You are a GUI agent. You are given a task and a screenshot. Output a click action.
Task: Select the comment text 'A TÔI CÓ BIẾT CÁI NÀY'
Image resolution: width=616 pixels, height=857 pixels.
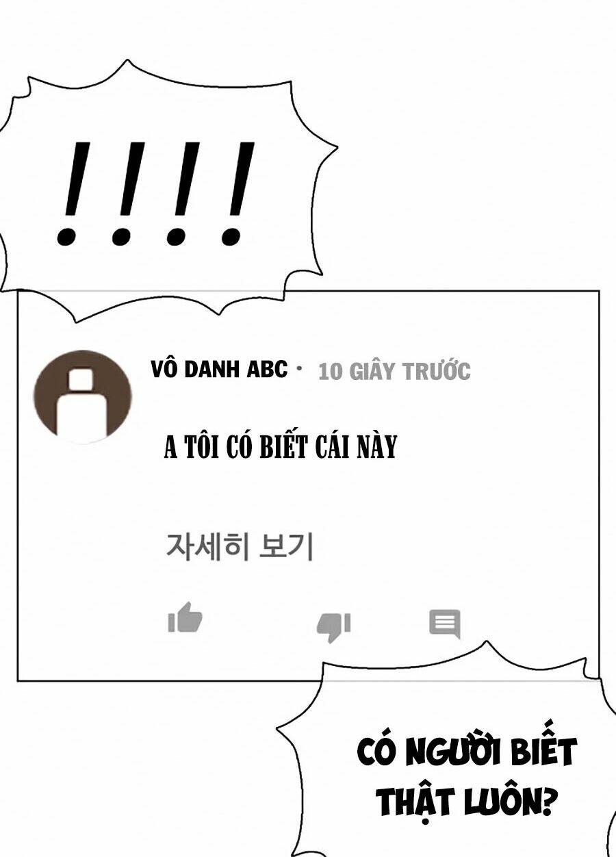pyautogui.click(x=281, y=447)
